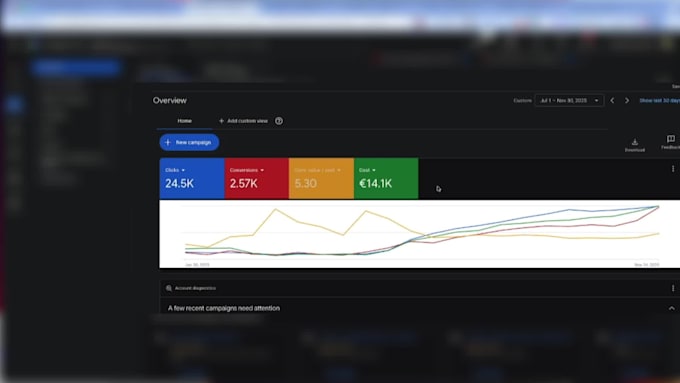Screen dimensions: 680x383
Task: Open the date range dropdown
Action: click(569, 100)
